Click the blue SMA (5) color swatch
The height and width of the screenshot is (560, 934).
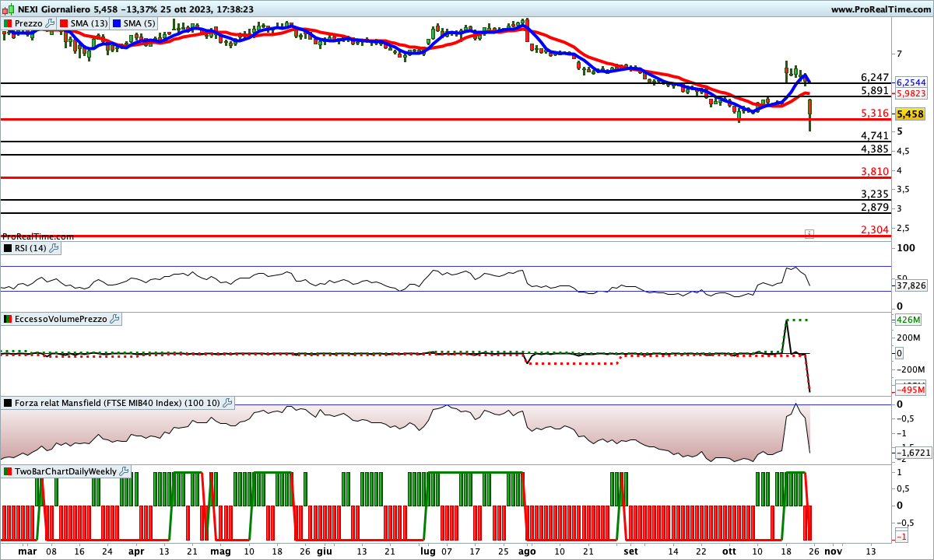click(118, 23)
